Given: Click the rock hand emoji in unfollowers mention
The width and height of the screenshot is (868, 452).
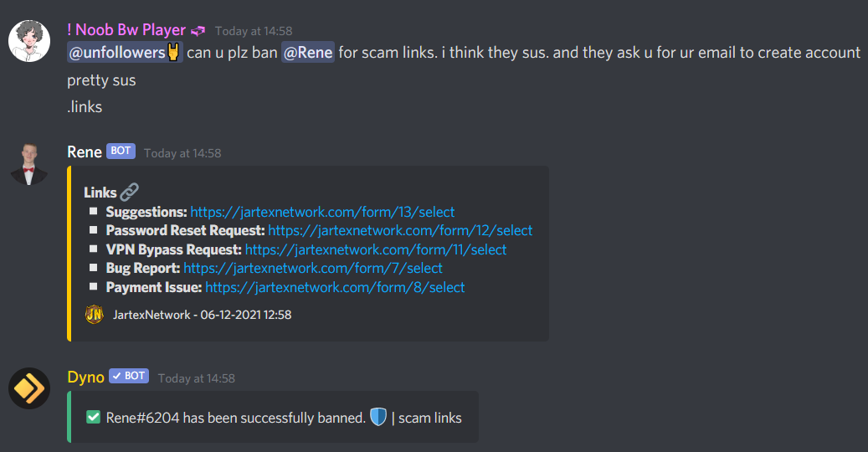Looking at the screenshot, I should coord(173,52).
